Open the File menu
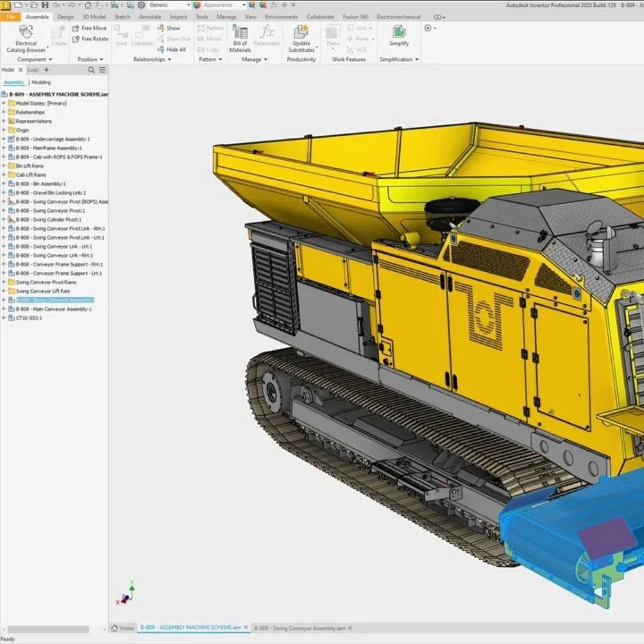644x644 pixels. tap(11, 17)
